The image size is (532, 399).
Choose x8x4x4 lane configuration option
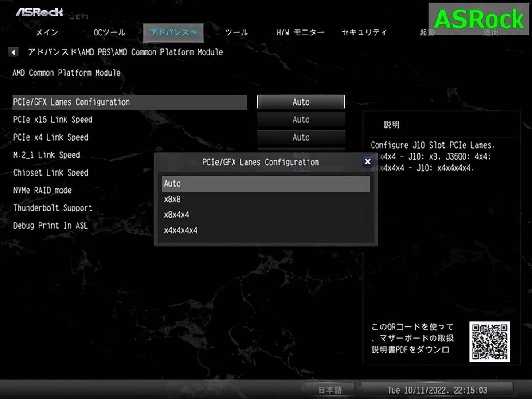click(266, 215)
